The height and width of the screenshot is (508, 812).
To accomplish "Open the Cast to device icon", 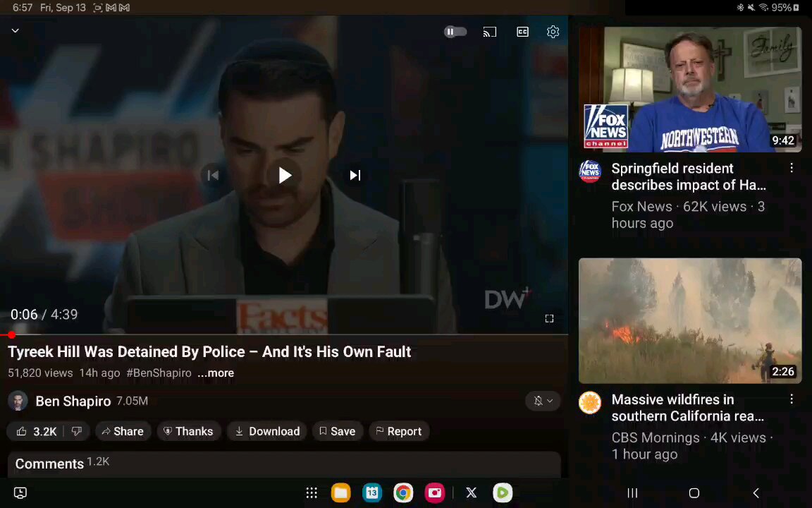I will [489, 32].
